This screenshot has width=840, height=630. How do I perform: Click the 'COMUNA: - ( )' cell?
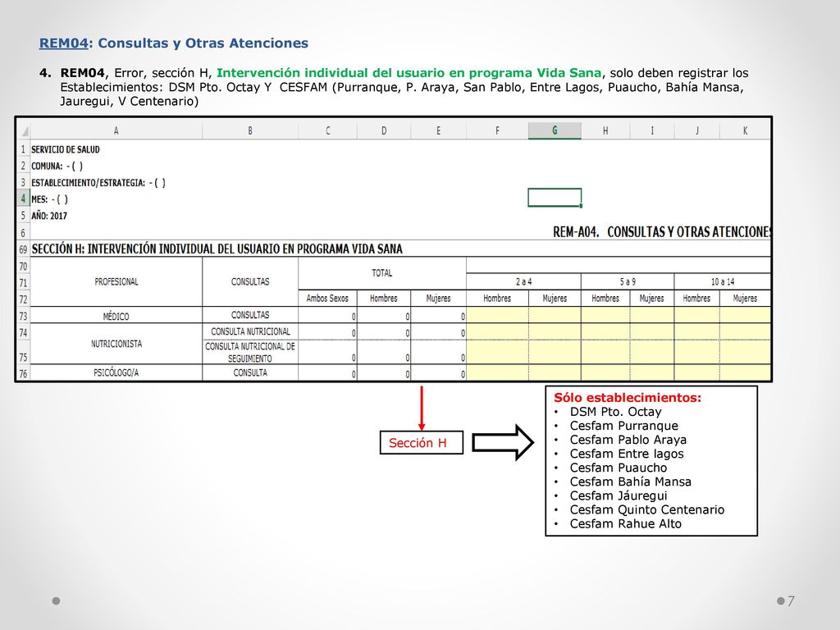[57, 166]
